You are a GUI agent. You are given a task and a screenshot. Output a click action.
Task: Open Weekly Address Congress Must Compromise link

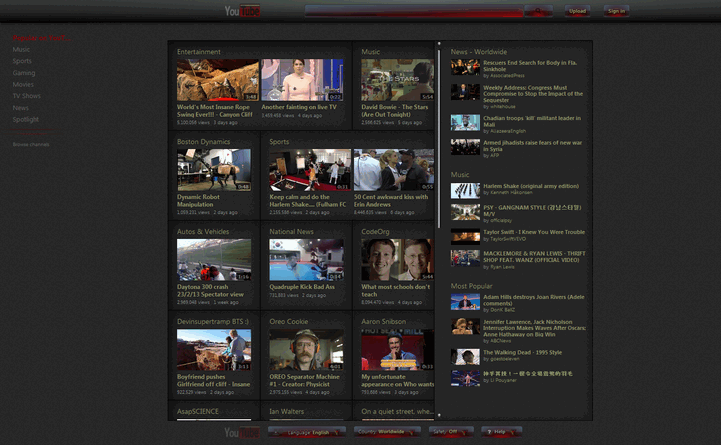(533, 94)
